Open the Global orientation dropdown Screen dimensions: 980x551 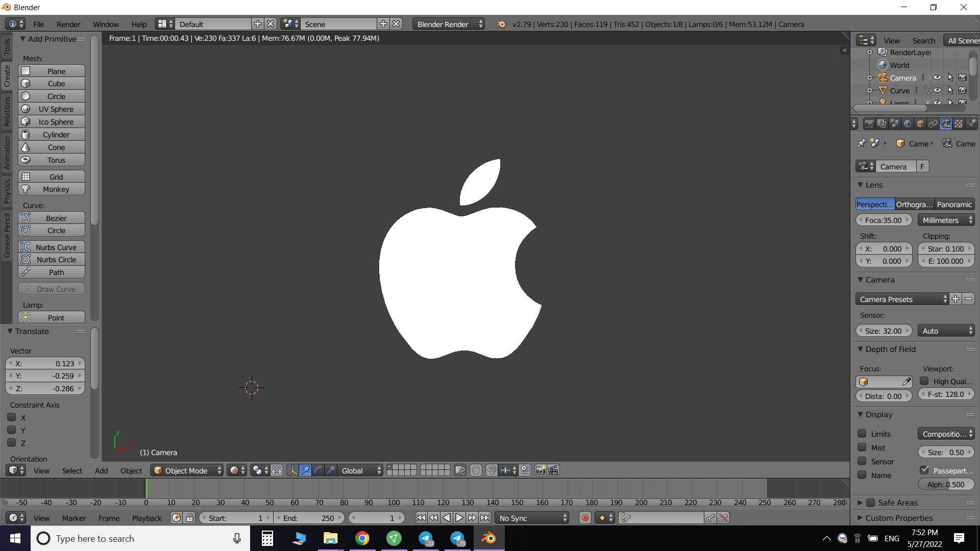coord(361,470)
